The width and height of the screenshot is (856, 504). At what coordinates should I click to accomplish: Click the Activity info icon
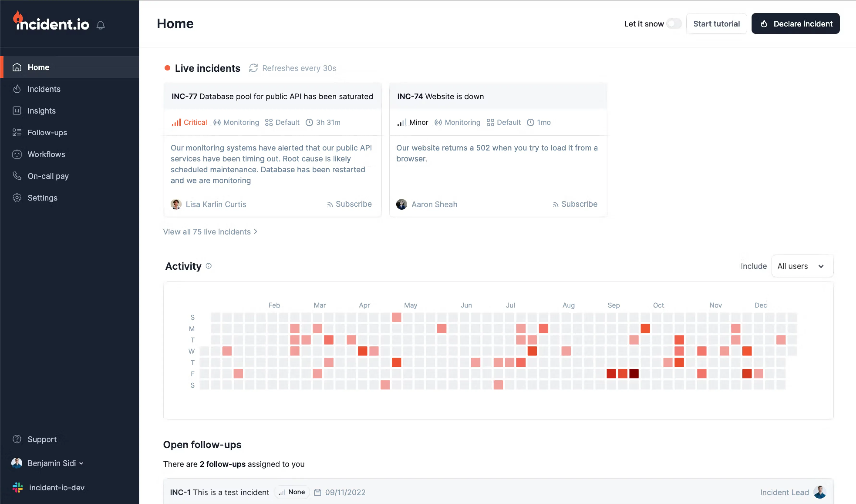point(209,266)
